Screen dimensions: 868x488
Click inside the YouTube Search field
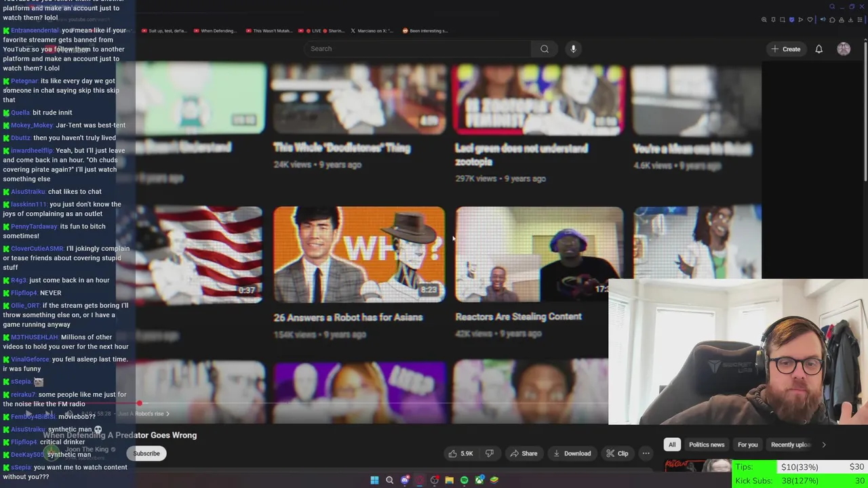418,49
